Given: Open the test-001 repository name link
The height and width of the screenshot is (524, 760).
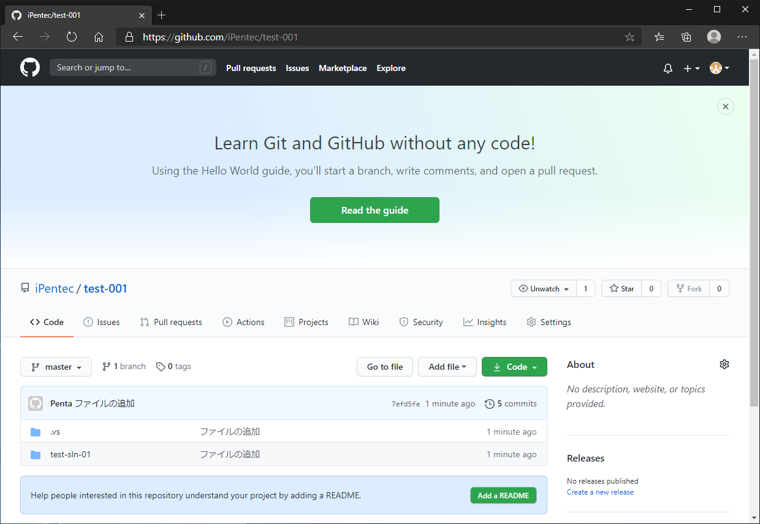Looking at the screenshot, I should tap(105, 288).
